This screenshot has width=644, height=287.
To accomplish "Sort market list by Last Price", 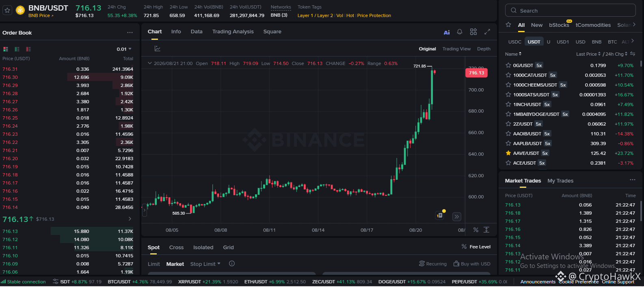I will [588, 54].
